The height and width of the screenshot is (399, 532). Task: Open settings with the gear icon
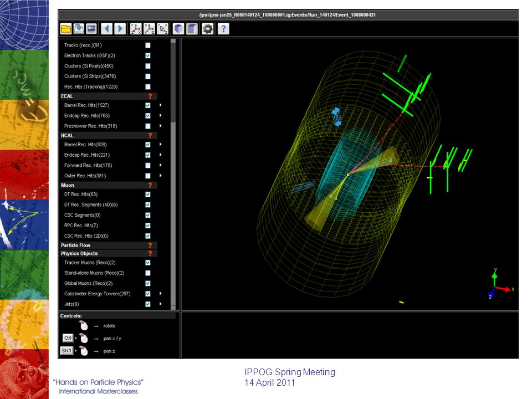click(x=207, y=29)
